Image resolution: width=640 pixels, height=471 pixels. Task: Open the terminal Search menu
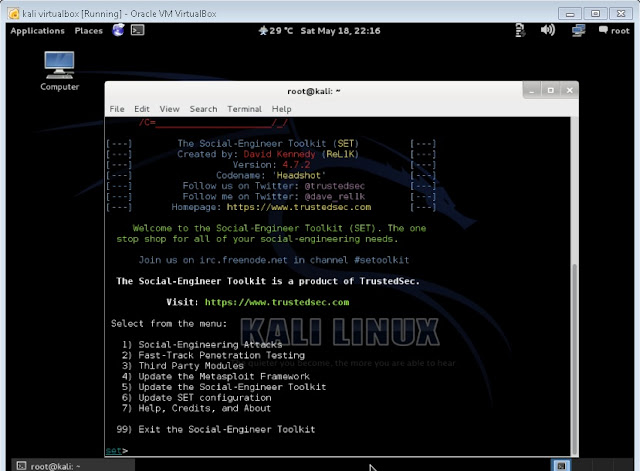(x=203, y=109)
